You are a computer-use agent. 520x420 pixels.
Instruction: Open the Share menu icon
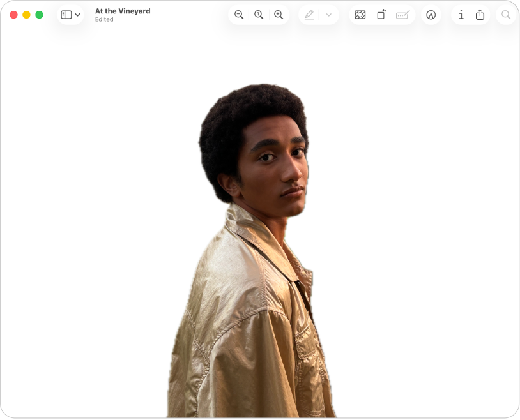coord(480,14)
